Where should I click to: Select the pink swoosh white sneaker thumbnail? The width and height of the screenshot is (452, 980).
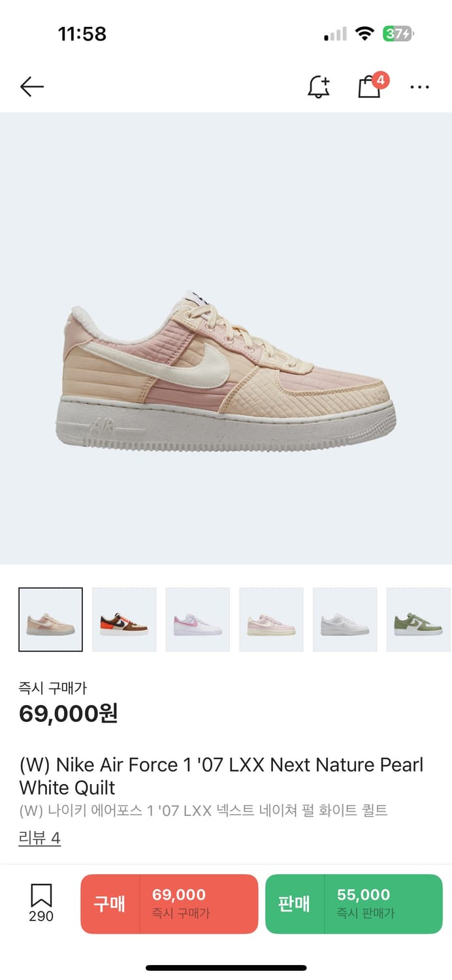coord(198,619)
